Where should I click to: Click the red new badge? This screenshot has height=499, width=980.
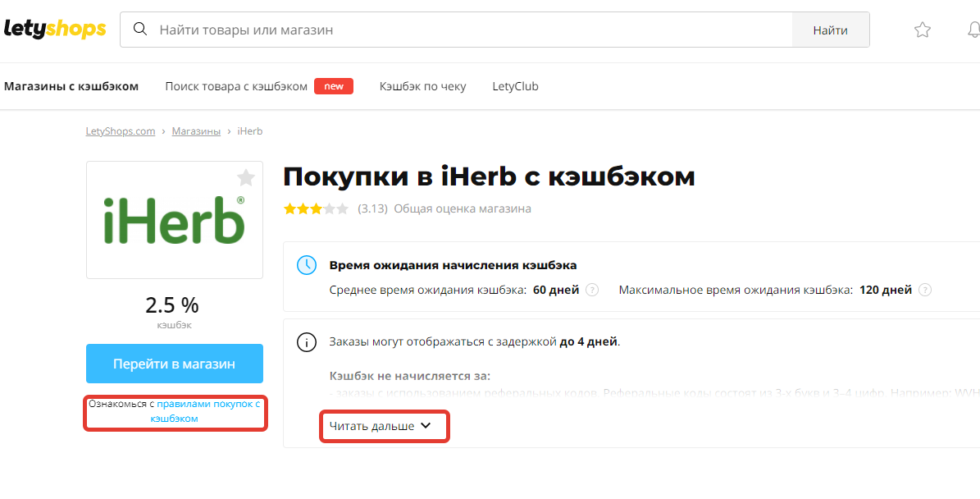[334, 86]
